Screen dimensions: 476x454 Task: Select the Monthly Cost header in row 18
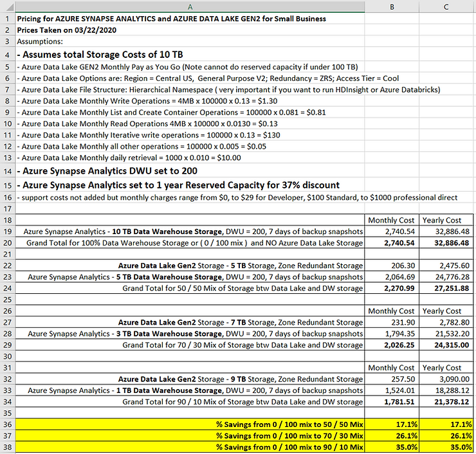392,220
